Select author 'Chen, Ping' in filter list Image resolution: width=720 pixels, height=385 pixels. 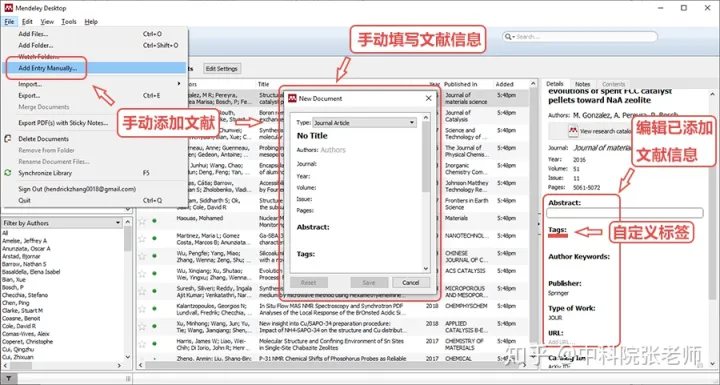pyautogui.click(x=16, y=303)
